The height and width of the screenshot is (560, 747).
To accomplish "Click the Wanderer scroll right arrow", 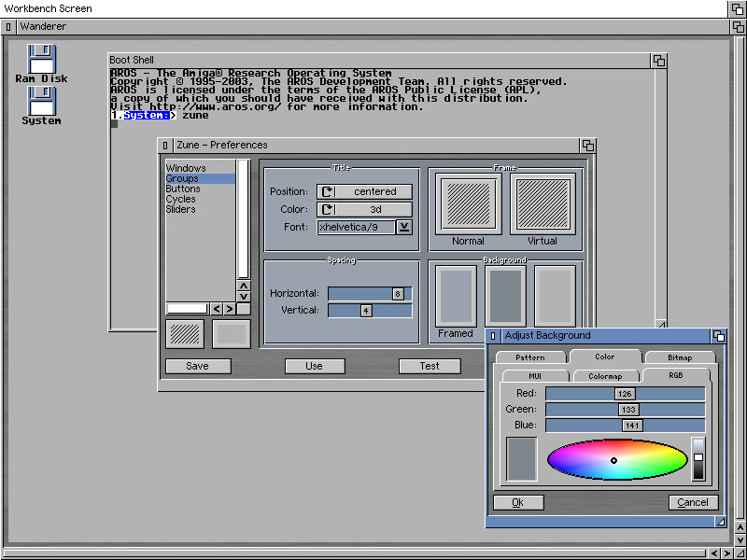I will 727,553.
